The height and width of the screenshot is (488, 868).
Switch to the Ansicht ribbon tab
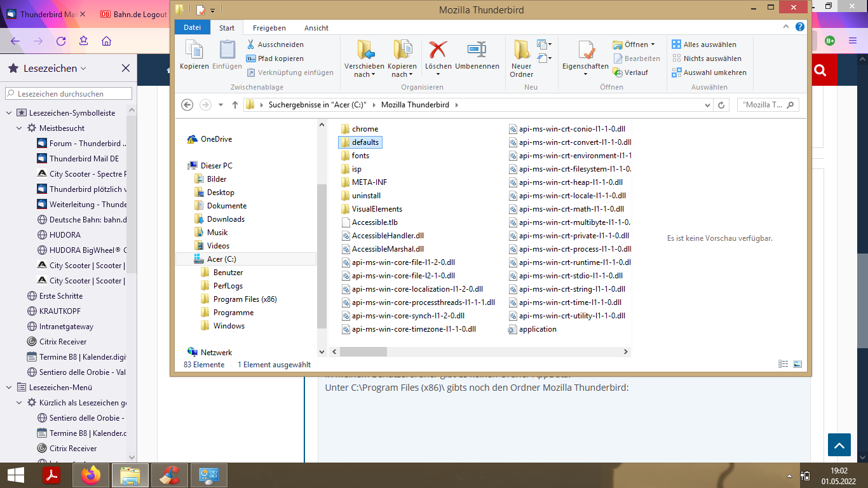[x=316, y=28]
